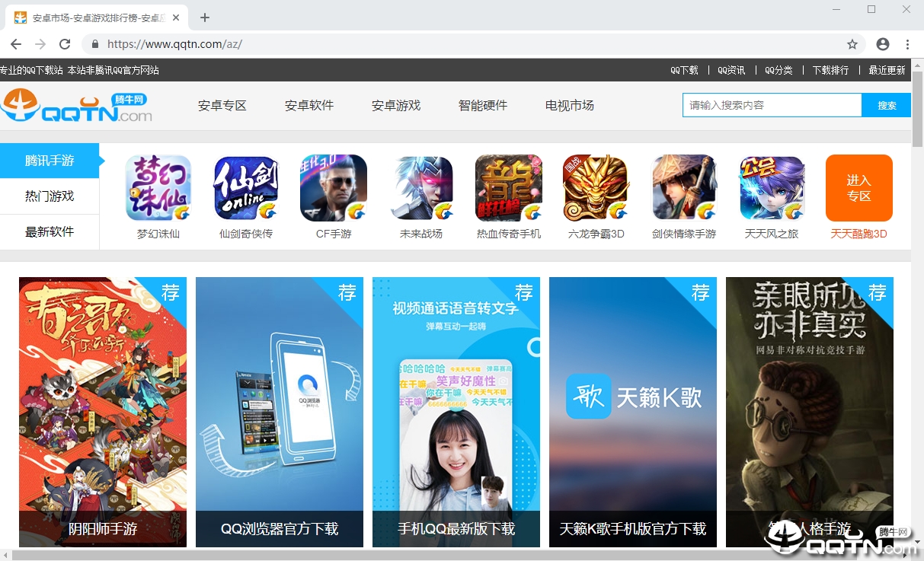Image resolution: width=924 pixels, height=561 pixels.
Task: Open the 天天酷跑3D link
Action: (x=858, y=234)
